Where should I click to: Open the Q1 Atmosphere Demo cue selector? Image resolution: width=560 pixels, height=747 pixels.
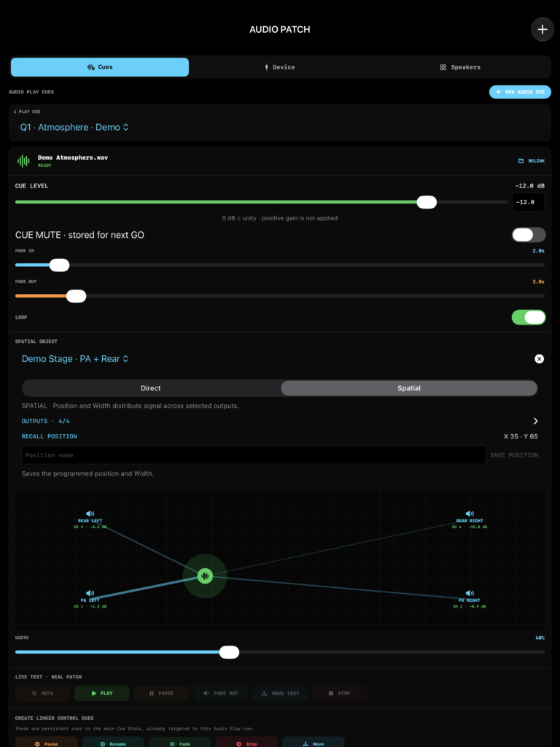[x=75, y=127]
